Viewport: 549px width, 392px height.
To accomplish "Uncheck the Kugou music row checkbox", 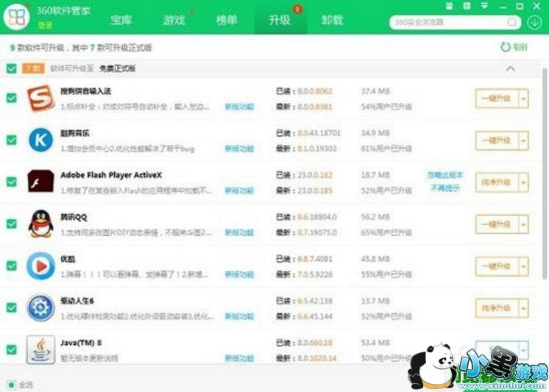I will 12,140.
